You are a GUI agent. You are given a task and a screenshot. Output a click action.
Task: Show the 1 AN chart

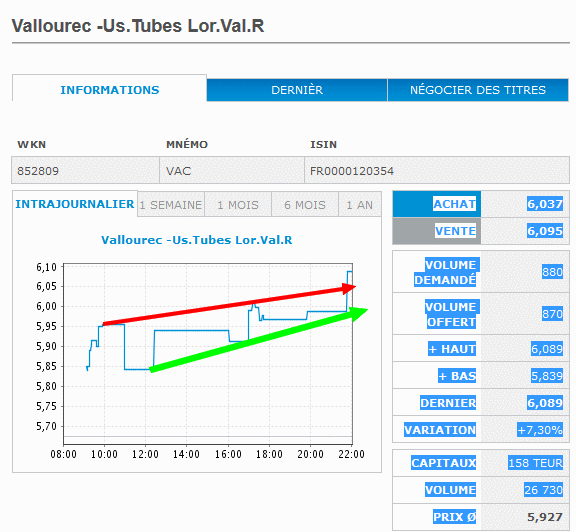coord(360,205)
